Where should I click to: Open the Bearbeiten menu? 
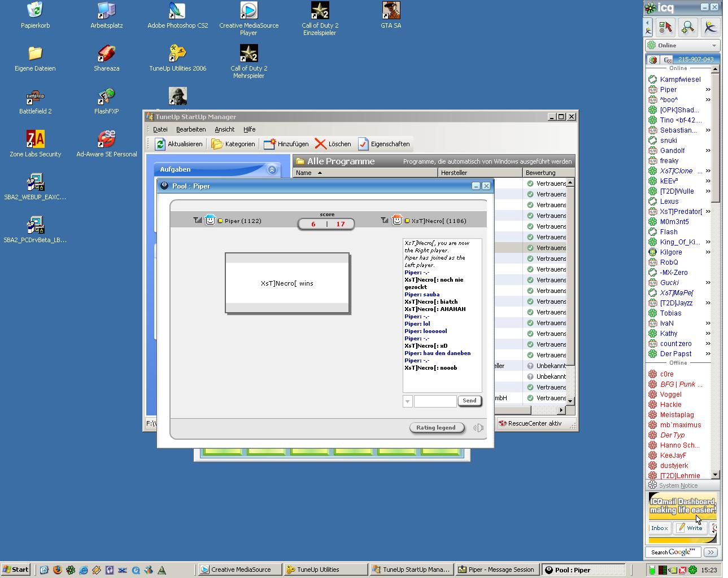pyautogui.click(x=191, y=129)
